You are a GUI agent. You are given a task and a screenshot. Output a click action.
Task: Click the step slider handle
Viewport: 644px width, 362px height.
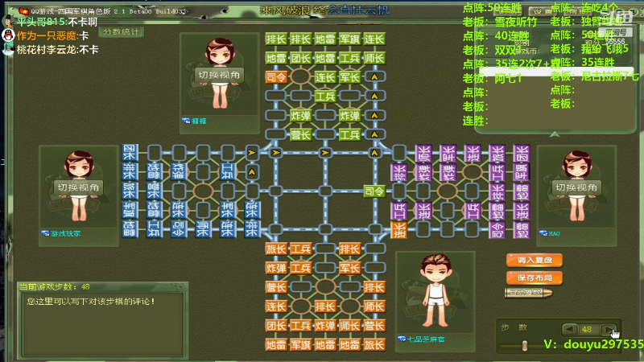[x=525, y=346]
